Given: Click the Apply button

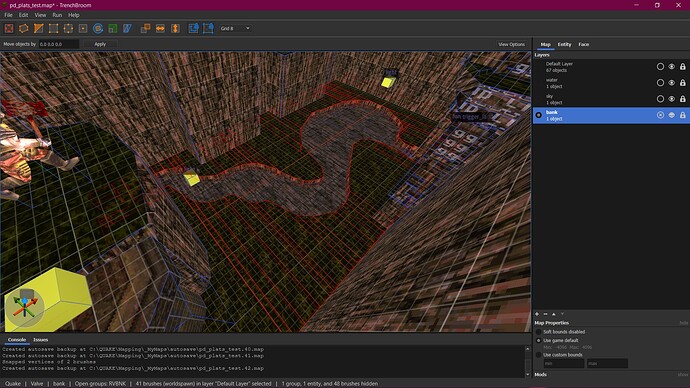Looking at the screenshot, I should pyautogui.click(x=100, y=44).
